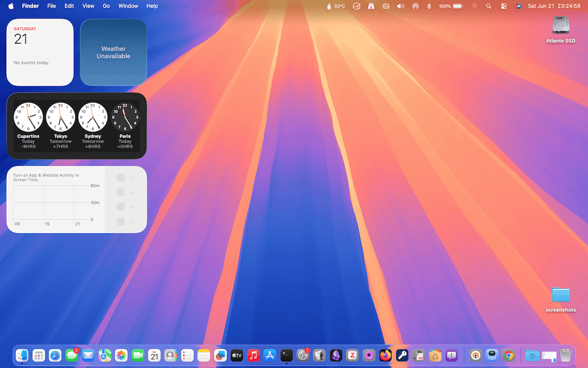Open the Window menu
Viewport: 588px width, 368px height.
[128, 6]
